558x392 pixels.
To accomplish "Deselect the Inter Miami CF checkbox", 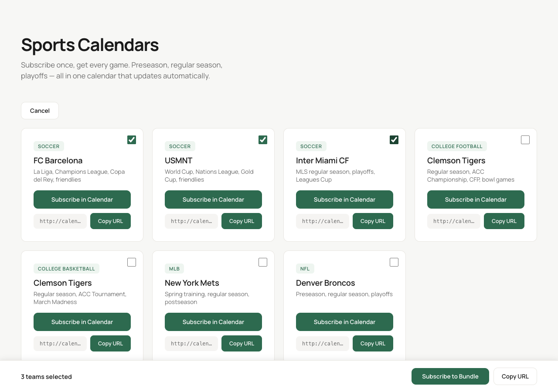I will [394, 140].
